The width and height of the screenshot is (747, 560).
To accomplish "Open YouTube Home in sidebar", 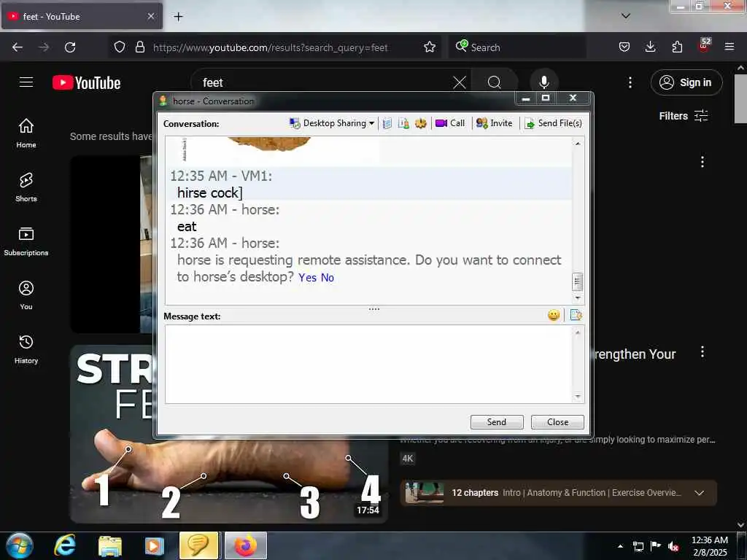I will click(x=26, y=133).
